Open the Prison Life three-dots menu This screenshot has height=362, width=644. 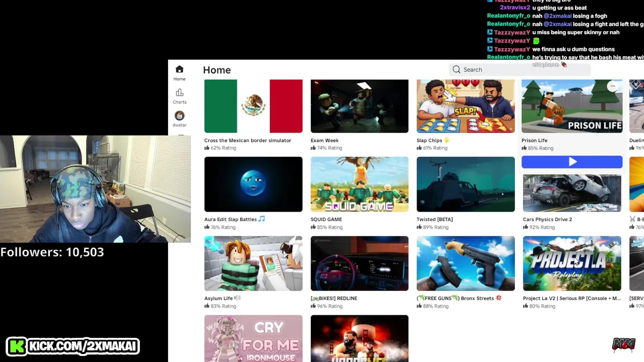pos(612,86)
